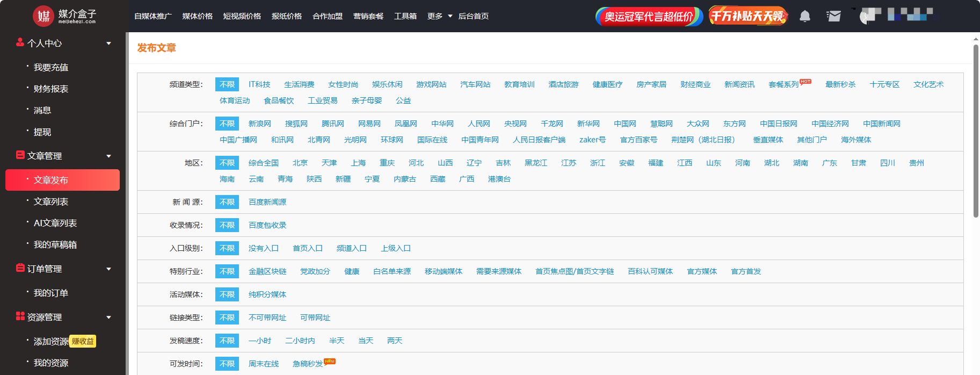
Task: Select 不限 for 收录情况
Action: pyautogui.click(x=227, y=225)
